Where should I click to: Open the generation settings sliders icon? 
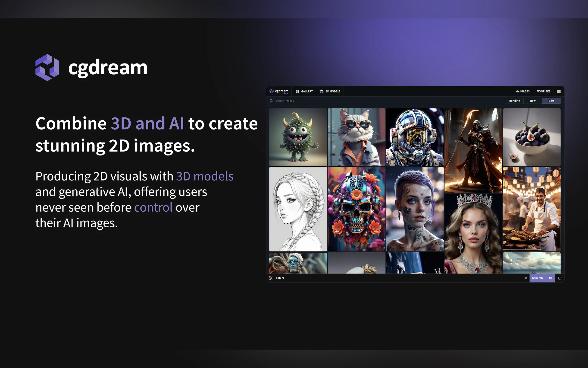[x=559, y=278]
